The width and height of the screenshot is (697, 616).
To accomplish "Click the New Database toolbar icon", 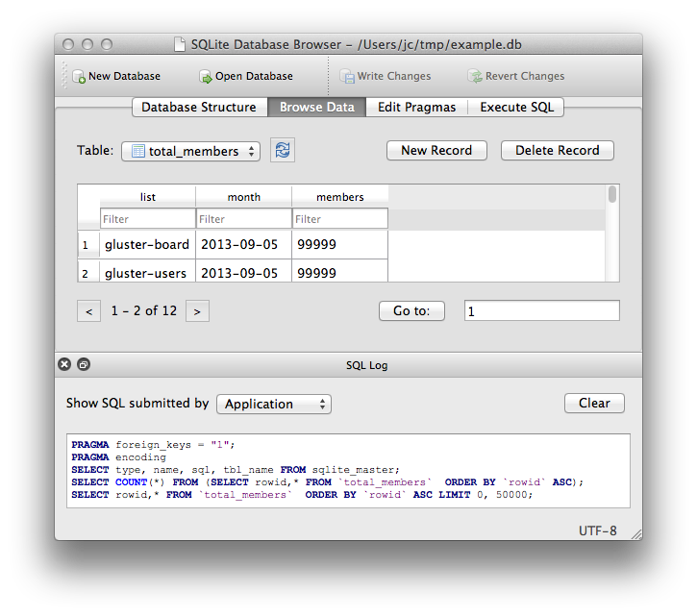I will pyautogui.click(x=79, y=77).
